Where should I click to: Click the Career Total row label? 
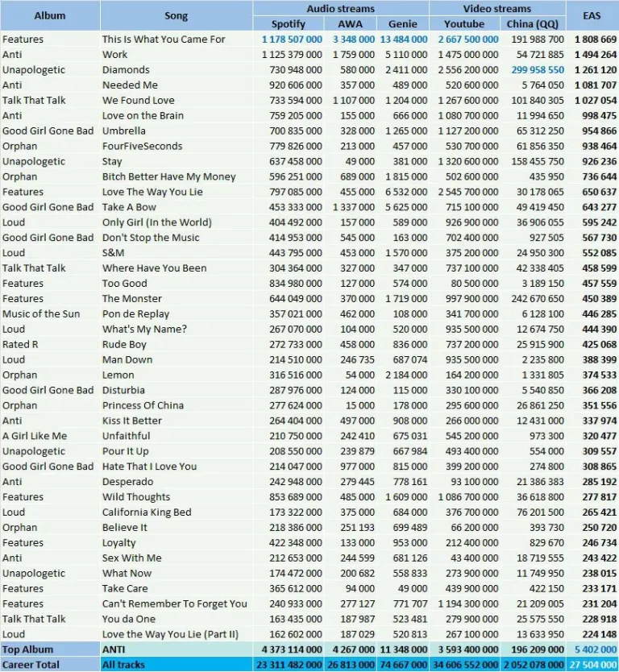point(31,665)
